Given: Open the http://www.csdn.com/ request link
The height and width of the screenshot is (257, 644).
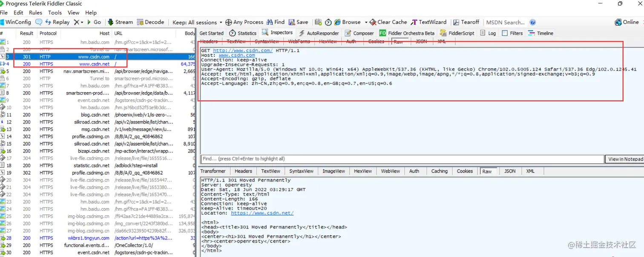Looking at the screenshot, I should coord(243,50).
